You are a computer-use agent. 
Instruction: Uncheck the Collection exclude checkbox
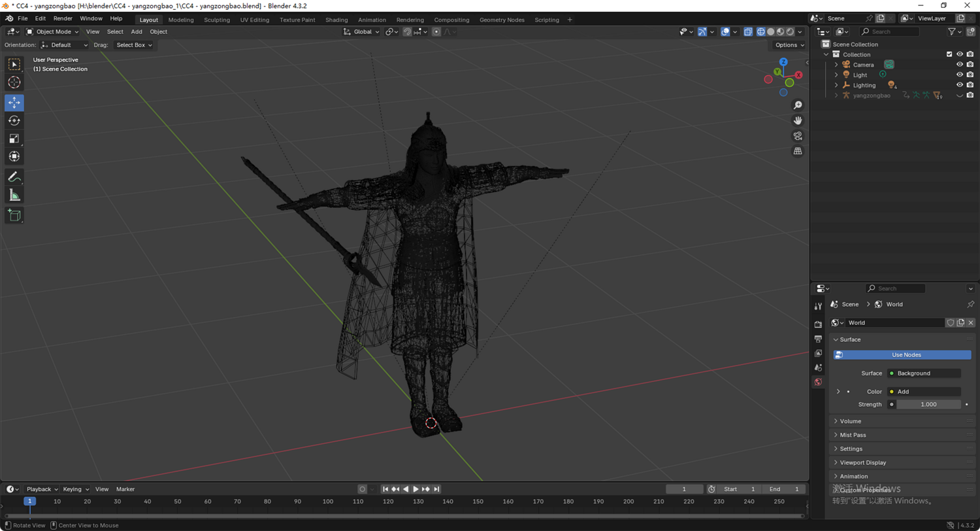[x=949, y=54]
